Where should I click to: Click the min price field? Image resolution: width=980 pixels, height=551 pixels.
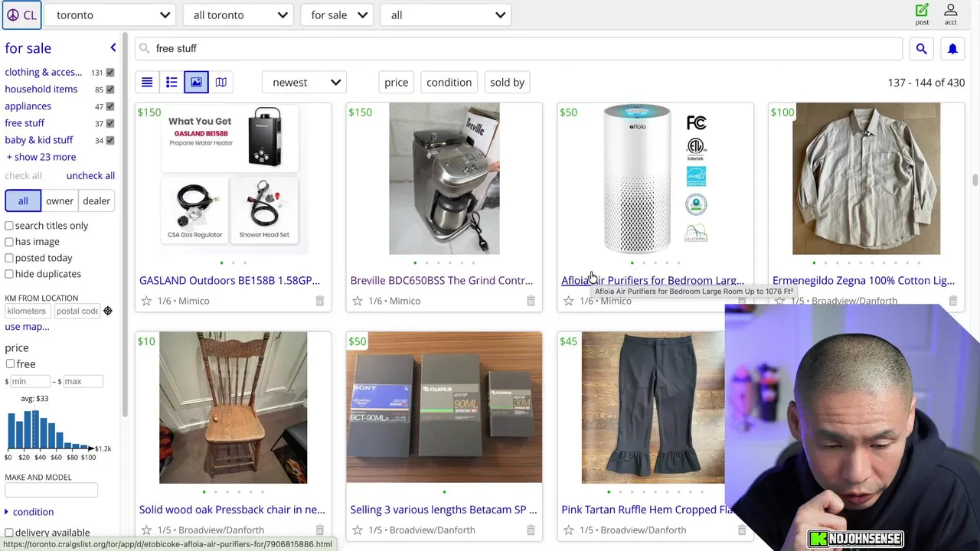[30, 381]
